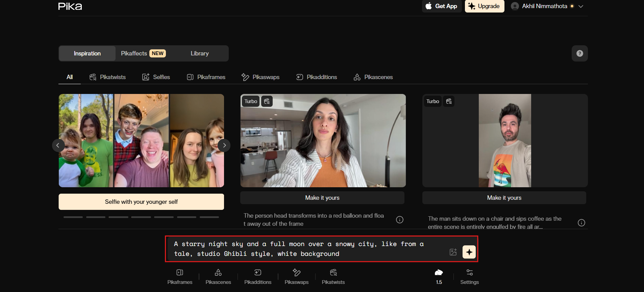Click Make it yours under coffee video
The width and height of the screenshot is (644, 292).
pos(504,198)
